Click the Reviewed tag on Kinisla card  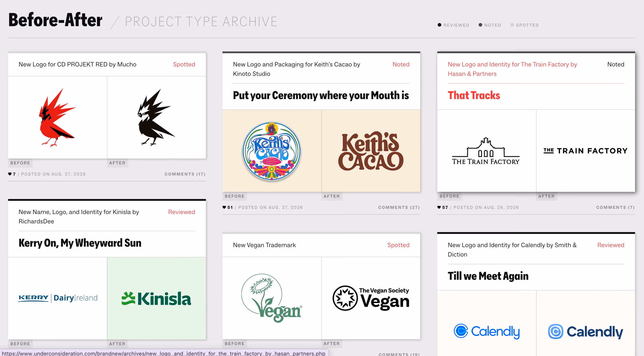[x=181, y=212]
